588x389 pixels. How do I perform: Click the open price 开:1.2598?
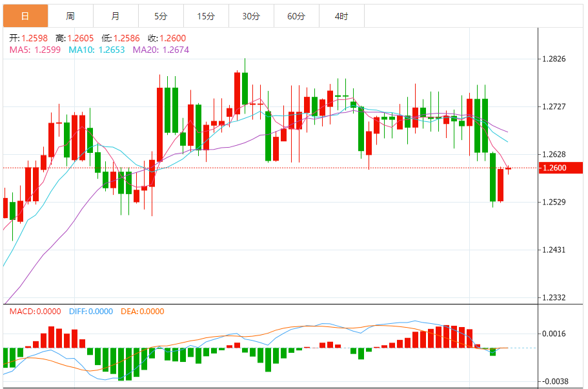pos(28,38)
